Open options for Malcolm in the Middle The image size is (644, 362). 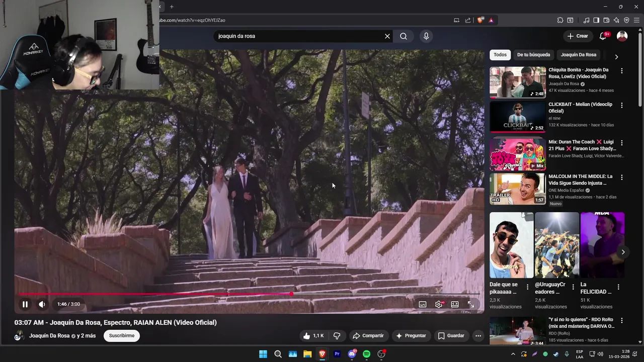(622, 177)
